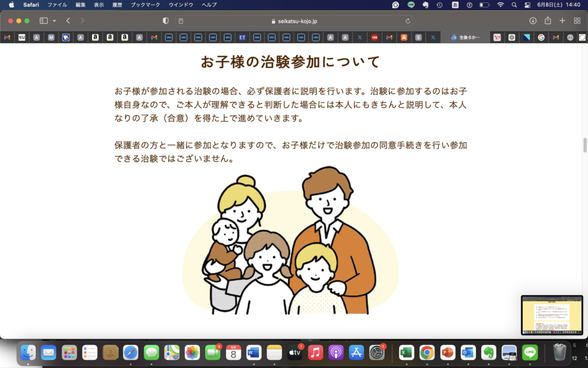Open macOS Control Center toggles

point(528,5)
